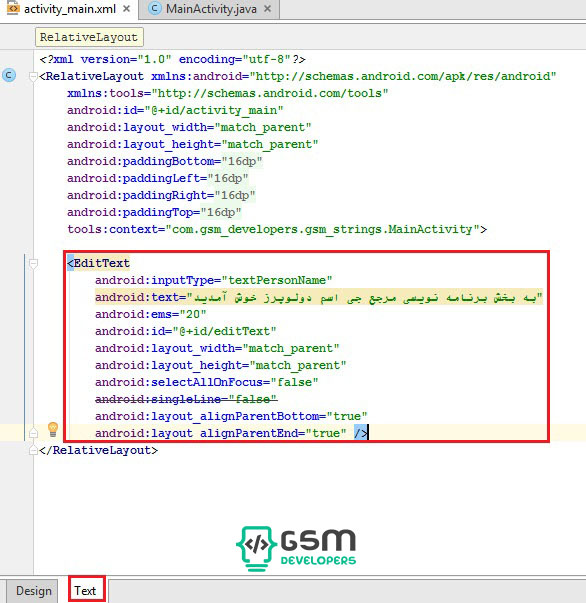Screen dimensions: 586x603
Task: Switch to the Text tab
Action: click(86, 590)
